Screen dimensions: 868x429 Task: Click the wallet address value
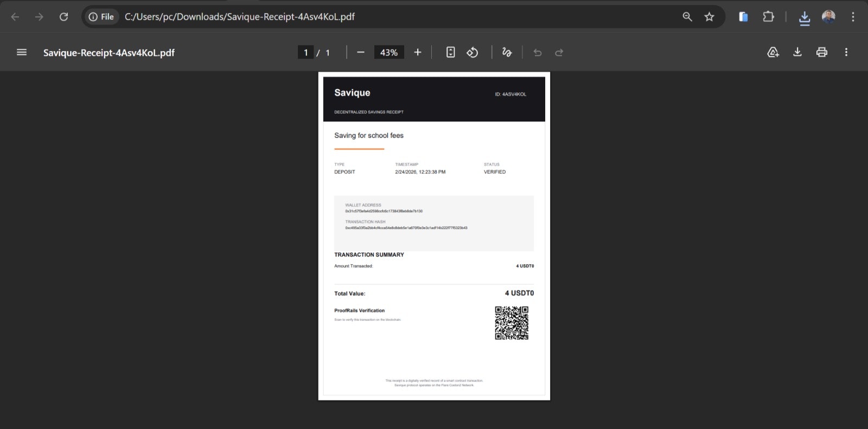(384, 211)
